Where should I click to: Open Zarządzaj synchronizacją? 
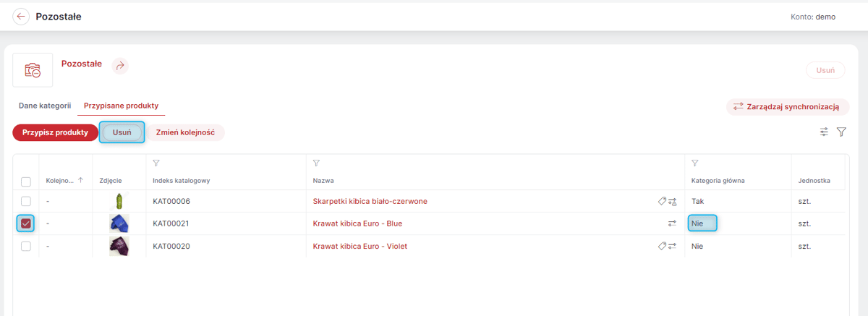point(788,106)
